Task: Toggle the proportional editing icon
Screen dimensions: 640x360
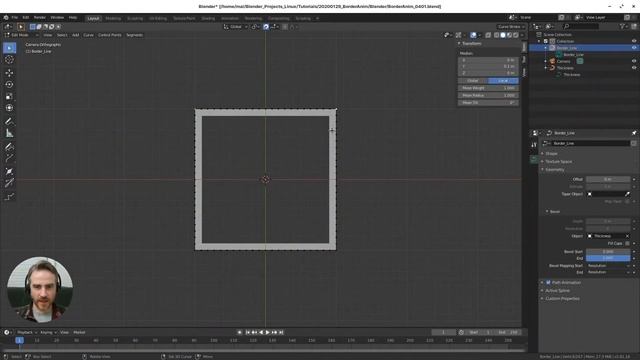Action: coord(284,27)
